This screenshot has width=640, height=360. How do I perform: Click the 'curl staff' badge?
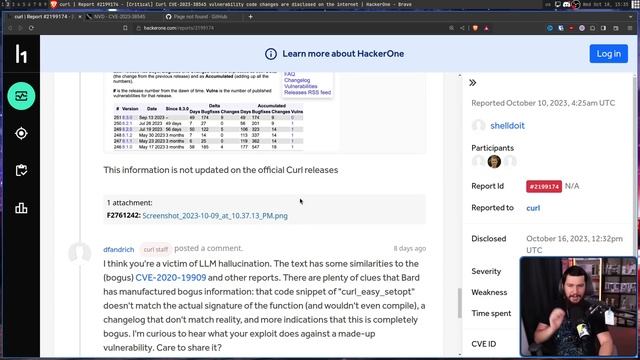point(155,249)
